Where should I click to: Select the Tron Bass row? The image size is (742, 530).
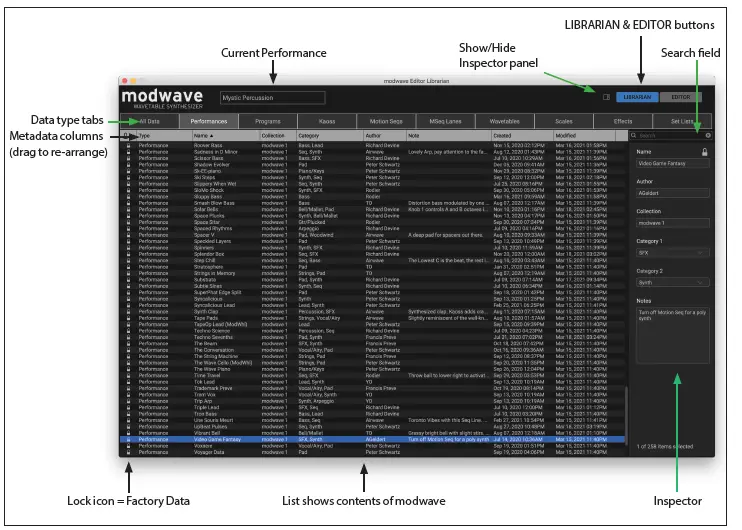[372, 414]
